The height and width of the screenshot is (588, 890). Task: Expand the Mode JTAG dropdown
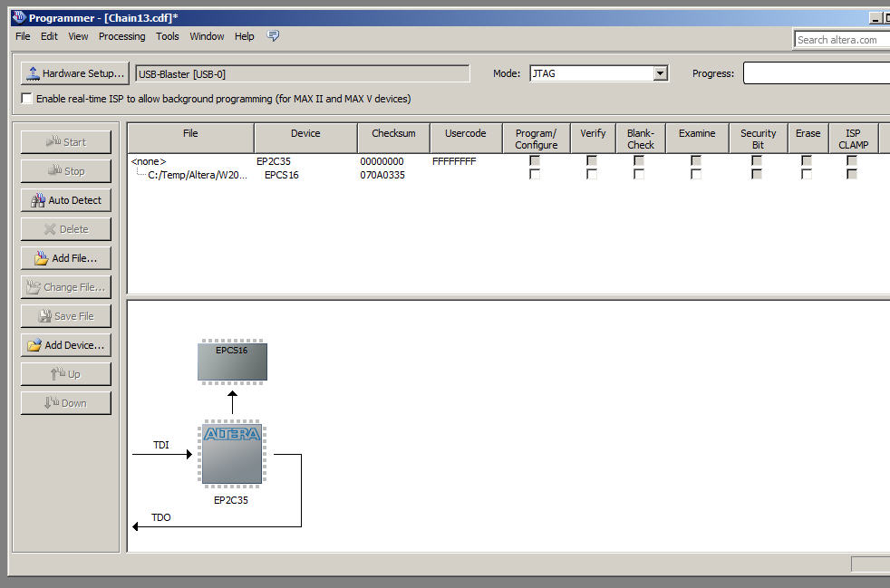(x=660, y=73)
